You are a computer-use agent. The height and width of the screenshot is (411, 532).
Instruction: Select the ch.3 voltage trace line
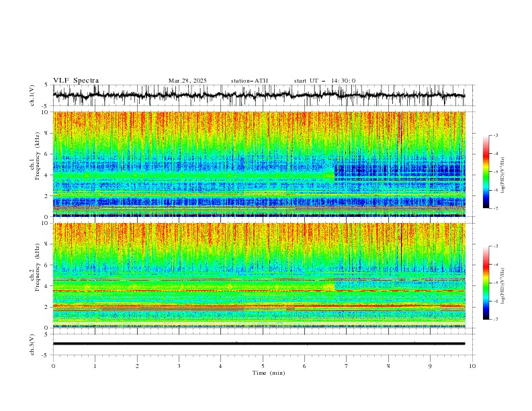point(259,344)
